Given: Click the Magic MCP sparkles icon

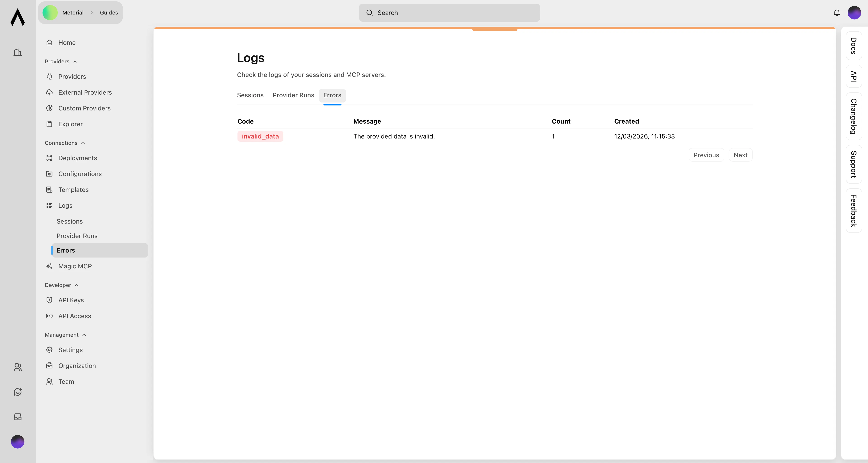Looking at the screenshot, I should pos(49,266).
